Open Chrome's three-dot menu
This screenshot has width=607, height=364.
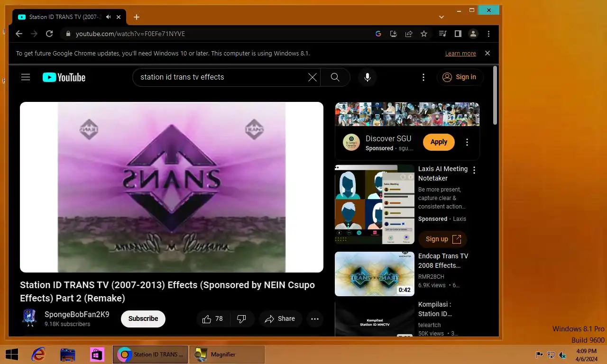coord(488,34)
